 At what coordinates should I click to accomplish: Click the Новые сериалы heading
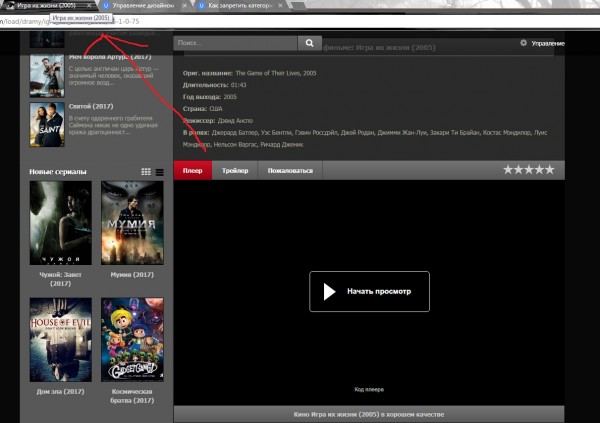pyautogui.click(x=58, y=171)
